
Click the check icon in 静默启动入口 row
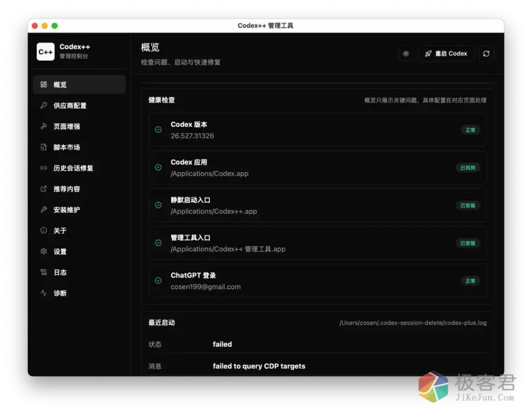click(x=158, y=205)
